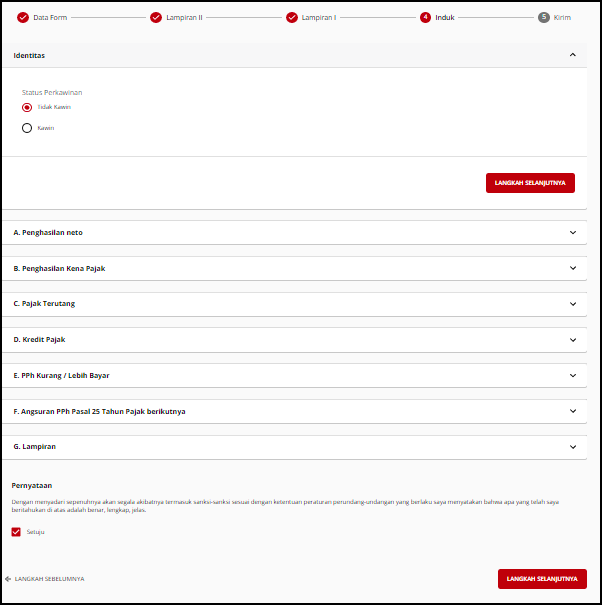
Task: Click the left arrow beside Langkah Sebelumnya
Action: coord(8,579)
